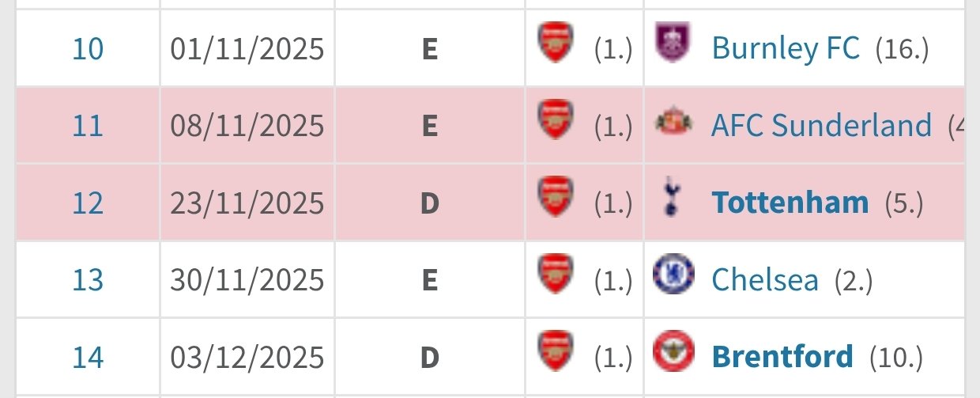Click Arsenal crest in the 01/11/2025 row
This screenshot has height=398, width=980.
556,43
